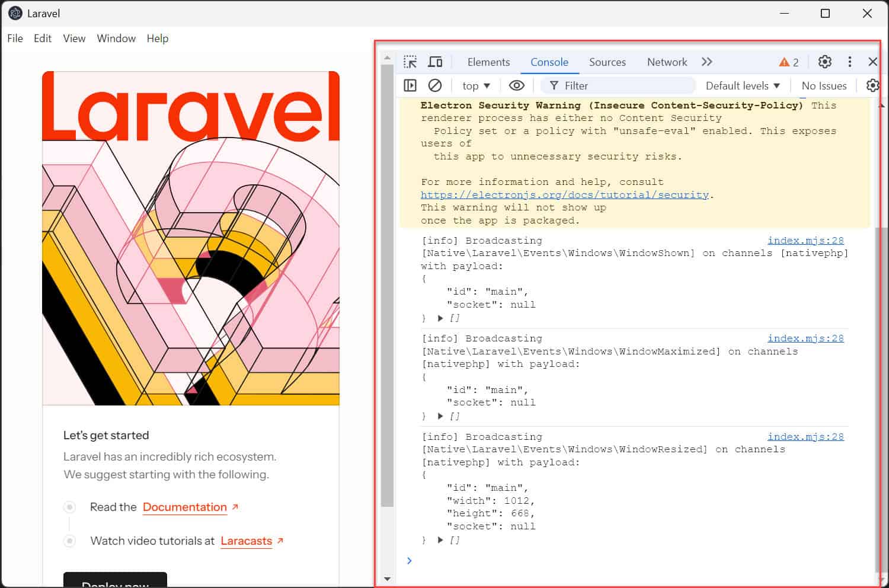The width and height of the screenshot is (889, 588).
Task: Open the Edit menu
Action: click(x=43, y=39)
